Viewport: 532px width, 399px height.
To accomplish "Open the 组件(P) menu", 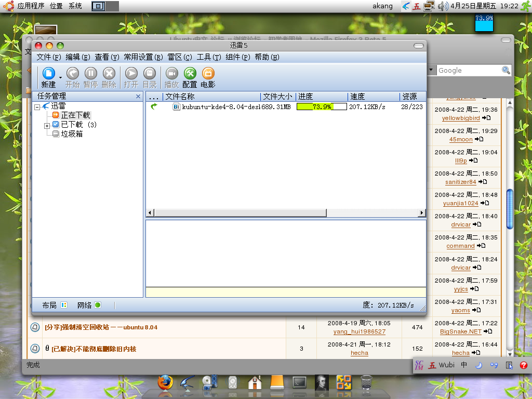I will click(x=238, y=57).
